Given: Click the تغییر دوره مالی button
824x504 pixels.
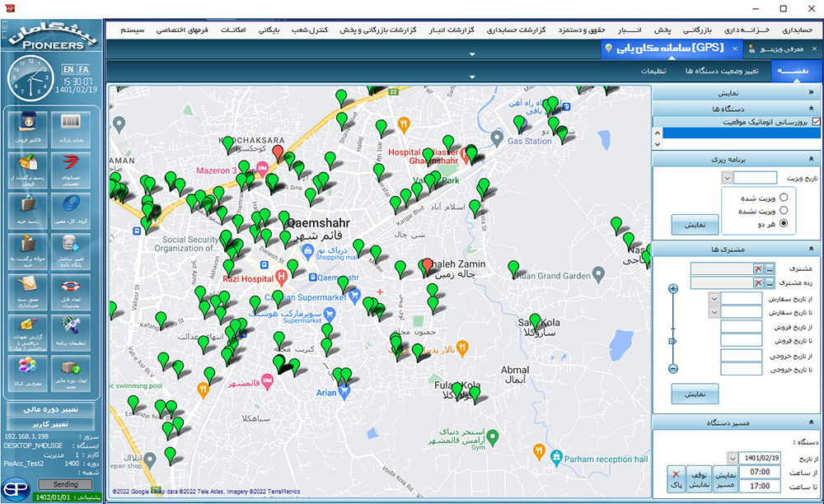Looking at the screenshot, I should 50,409.
